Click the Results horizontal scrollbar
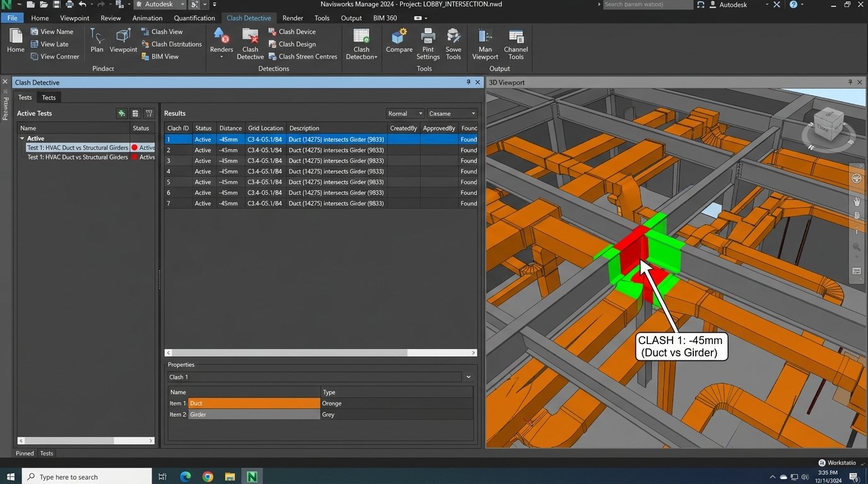The image size is (868, 484). click(320, 353)
